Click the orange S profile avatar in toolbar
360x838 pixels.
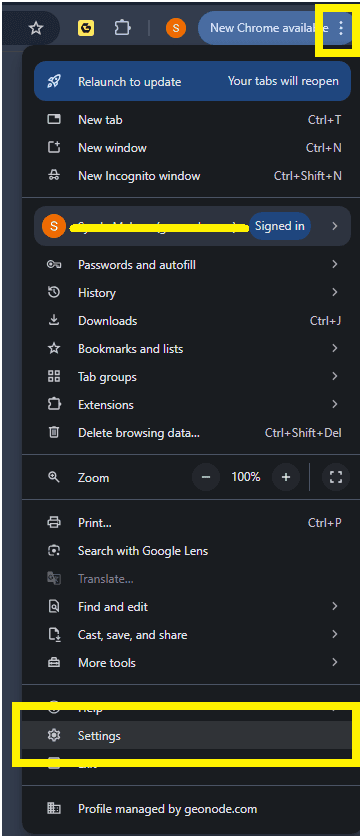176,28
